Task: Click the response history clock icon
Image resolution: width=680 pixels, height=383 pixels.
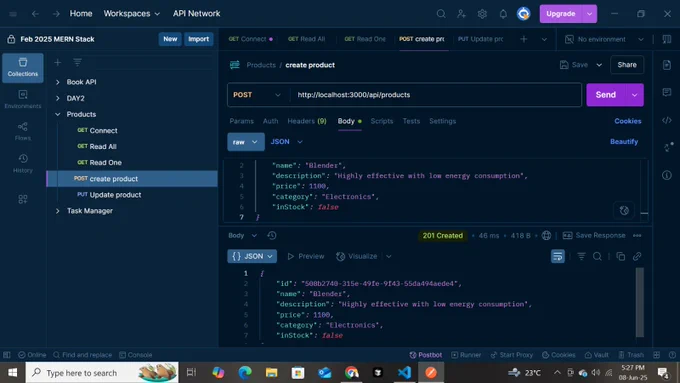Action: click(x=272, y=236)
